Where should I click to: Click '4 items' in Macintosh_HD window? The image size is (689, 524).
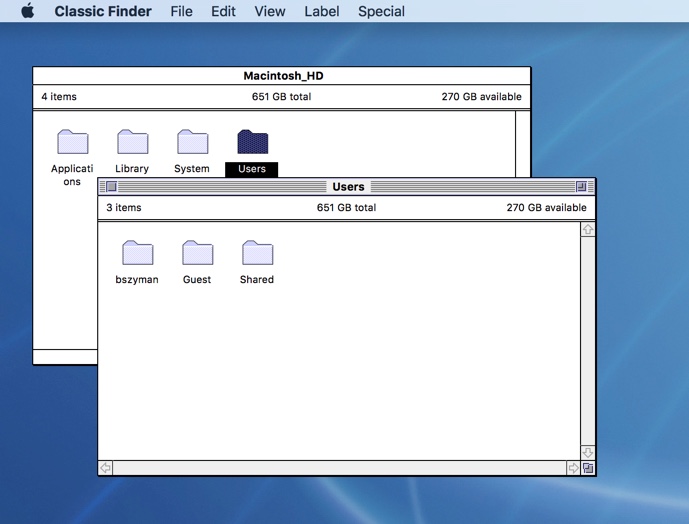click(x=59, y=97)
